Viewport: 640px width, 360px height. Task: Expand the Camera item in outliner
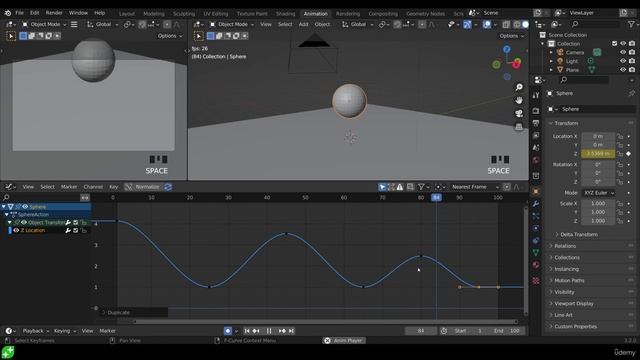pos(551,52)
